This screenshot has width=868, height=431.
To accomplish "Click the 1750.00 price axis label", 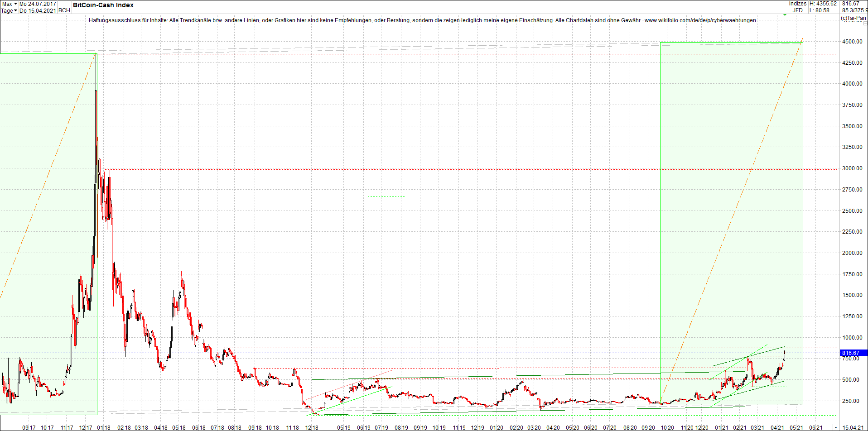I will (x=852, y=274).
